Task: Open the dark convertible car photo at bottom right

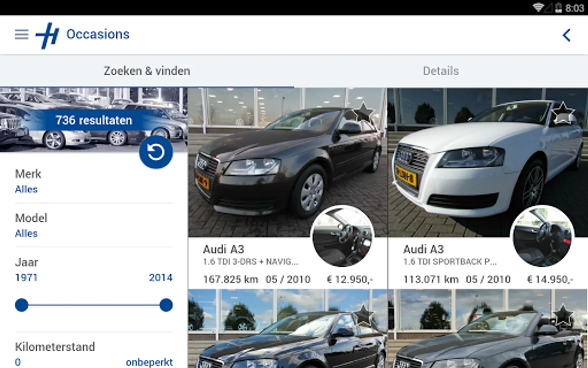Action: [x=488, y=329]
